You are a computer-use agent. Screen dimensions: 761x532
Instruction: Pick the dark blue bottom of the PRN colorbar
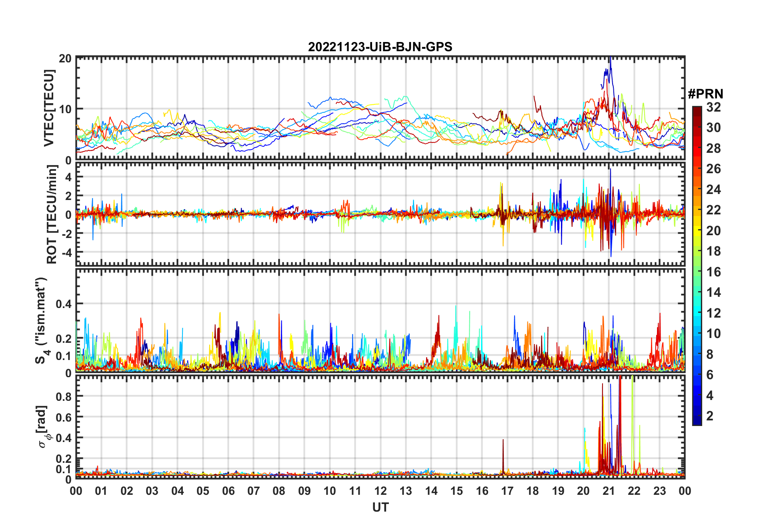[697, 420]
